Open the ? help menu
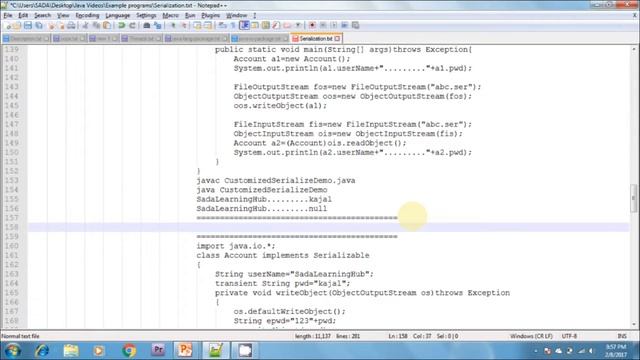The image size is (640, 360). point(255,16)
